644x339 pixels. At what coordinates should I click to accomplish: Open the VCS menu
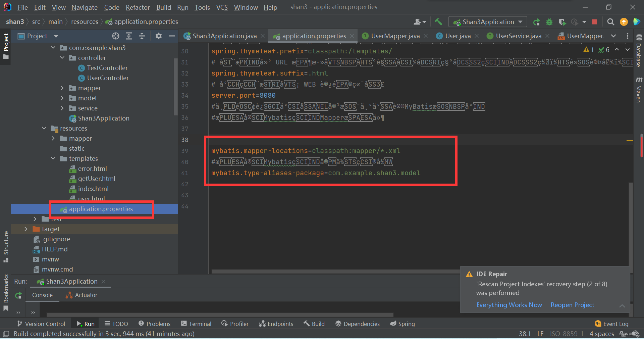(x=222, y=7)
